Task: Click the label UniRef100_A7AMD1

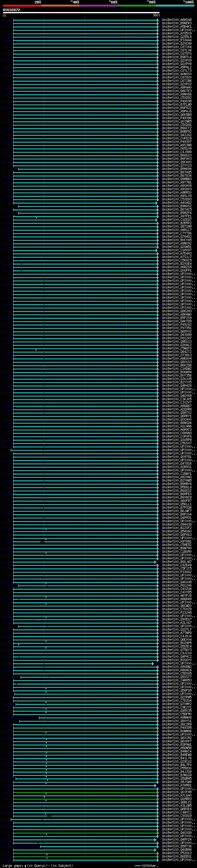Action: coord(177,785)
